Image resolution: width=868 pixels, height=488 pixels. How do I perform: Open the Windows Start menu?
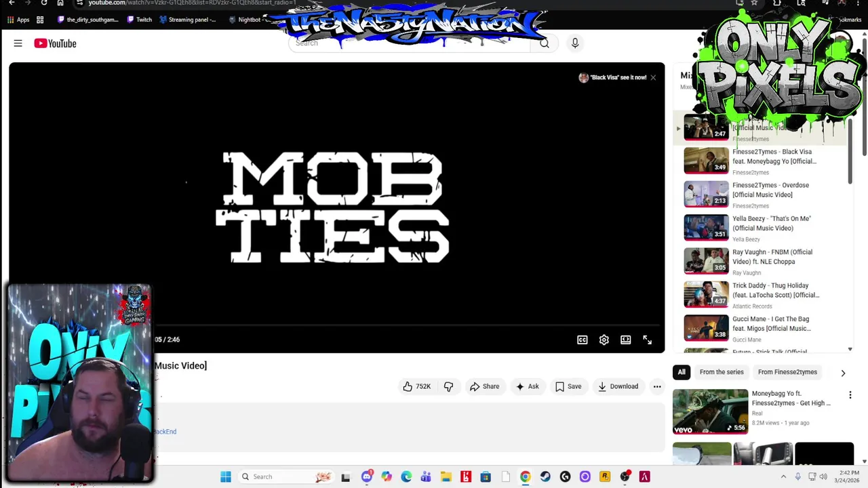226,477
